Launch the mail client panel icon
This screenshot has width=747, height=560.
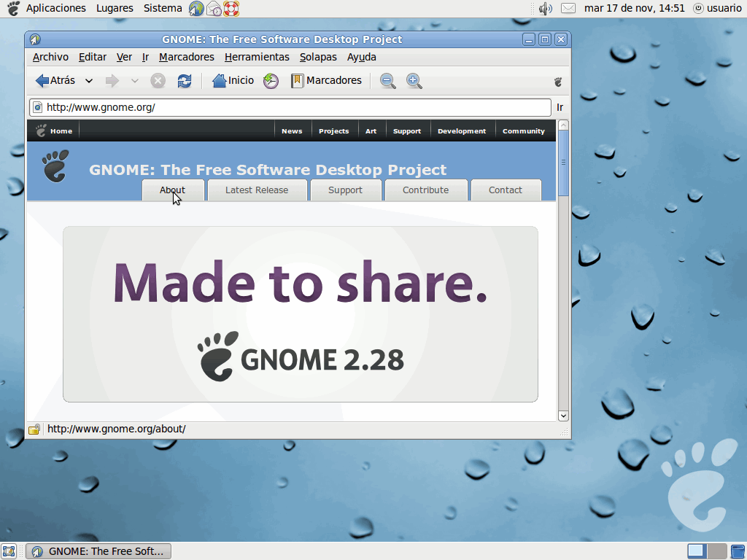click(x=214, y=9)
